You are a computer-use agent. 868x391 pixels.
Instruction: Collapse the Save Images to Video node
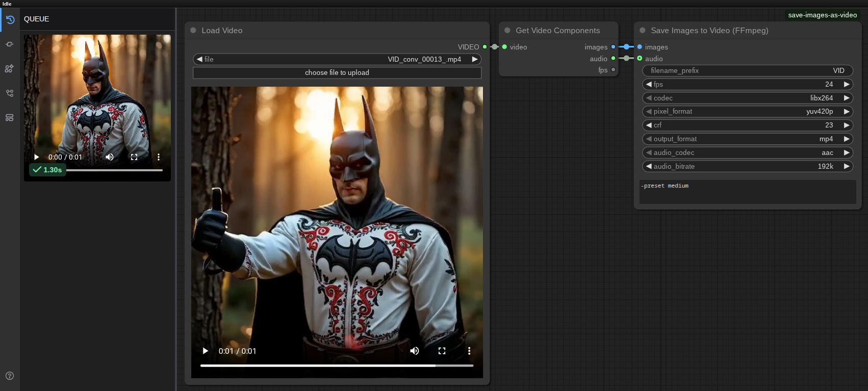643,31
